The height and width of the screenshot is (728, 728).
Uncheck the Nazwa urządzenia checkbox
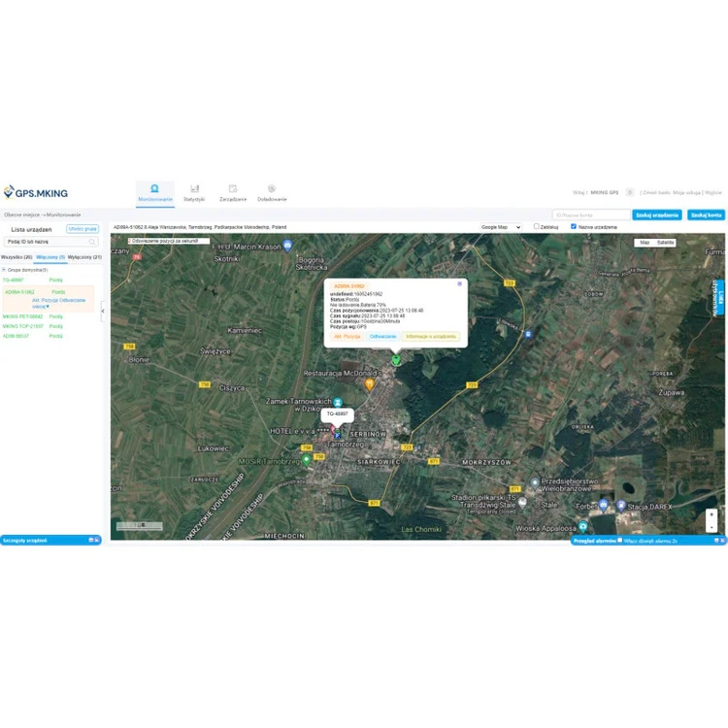(x=574, y=226)
